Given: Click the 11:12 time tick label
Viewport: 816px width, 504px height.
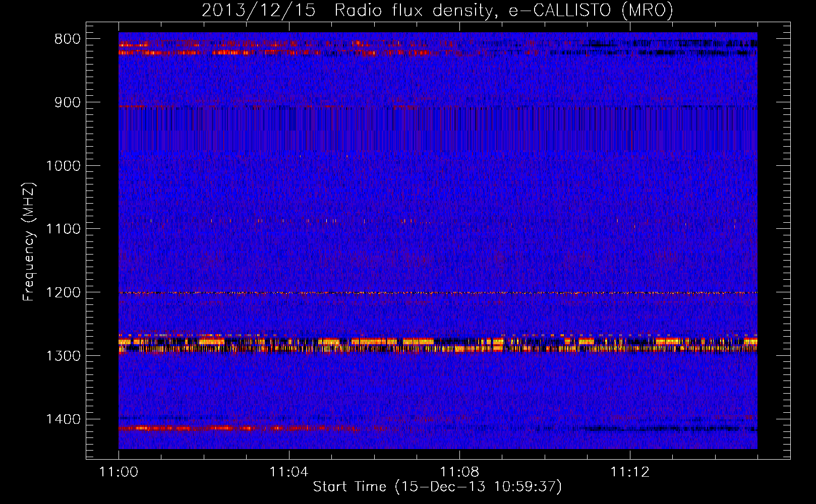Looking at the screenshot, I should click(x=630, y=472).
